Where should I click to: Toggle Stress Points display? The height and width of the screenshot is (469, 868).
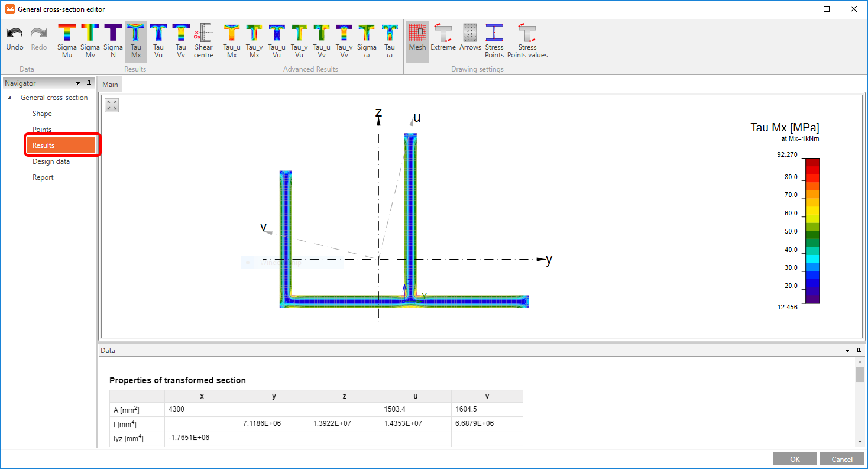[494, 41]
